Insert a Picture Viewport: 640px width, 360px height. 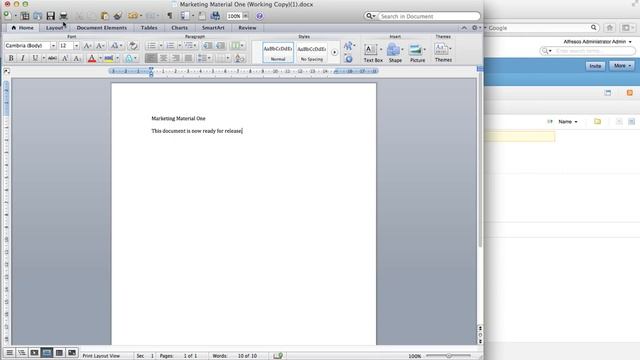(x=417, y=53)
